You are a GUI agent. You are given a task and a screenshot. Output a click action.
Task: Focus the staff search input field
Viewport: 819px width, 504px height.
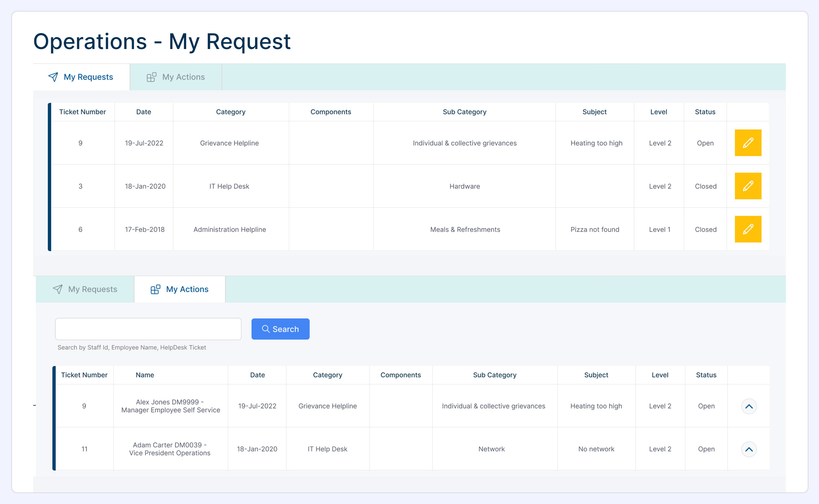pyautogui.click(x=148, y=329)
